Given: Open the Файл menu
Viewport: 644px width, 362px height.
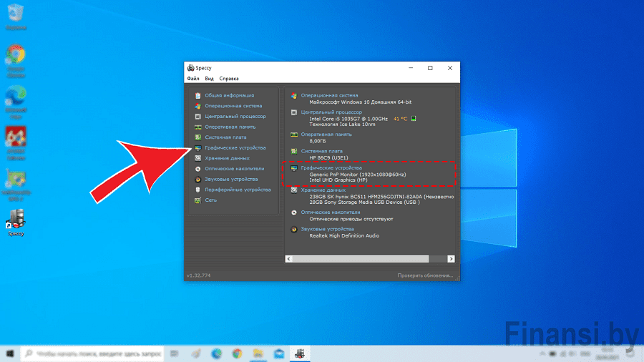Looking at the screenshot, I should [193, 79].
